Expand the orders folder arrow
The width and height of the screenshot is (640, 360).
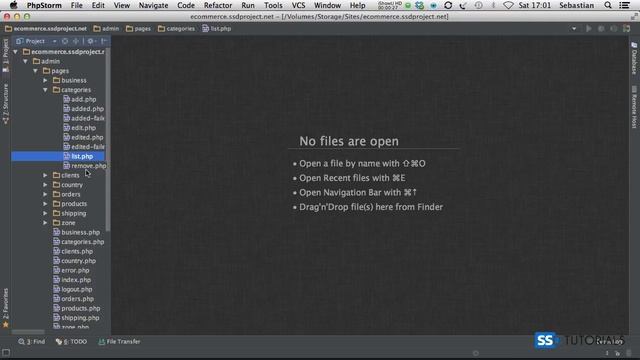pyautogui.click(x=45, y=194)
